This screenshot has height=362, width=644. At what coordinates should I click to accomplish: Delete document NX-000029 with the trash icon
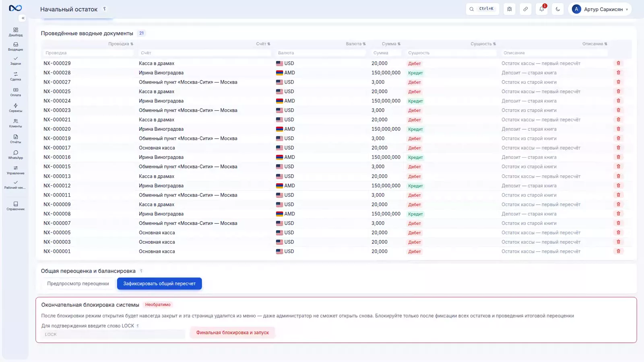[x=619, y=63]
